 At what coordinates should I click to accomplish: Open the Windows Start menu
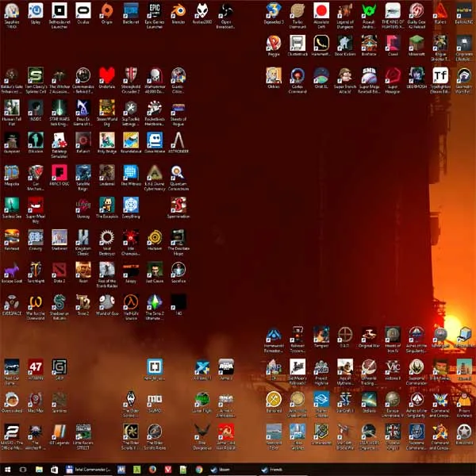pyautogui.click(x=7, y=470)
